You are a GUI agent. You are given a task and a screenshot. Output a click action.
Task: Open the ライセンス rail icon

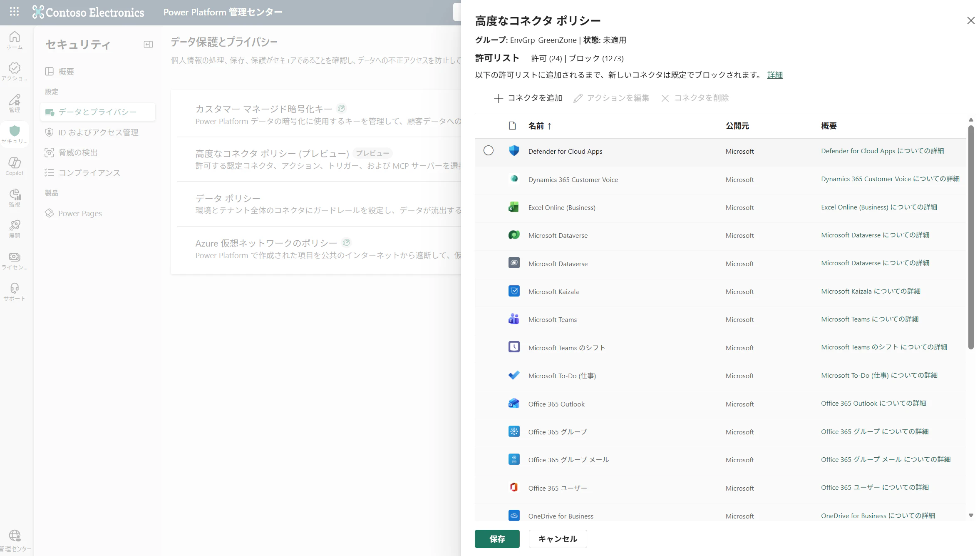[15, 260]
